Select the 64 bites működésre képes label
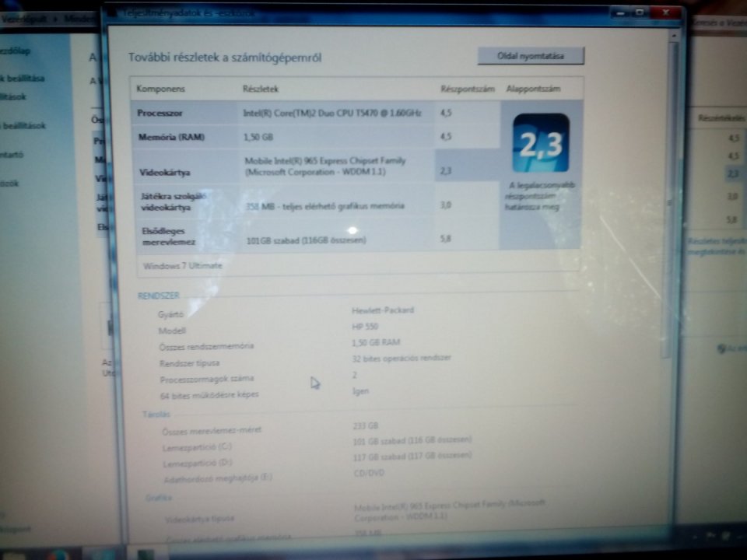Screen dimensions: 747x560 pyautogui.click(x=209, y=395)
